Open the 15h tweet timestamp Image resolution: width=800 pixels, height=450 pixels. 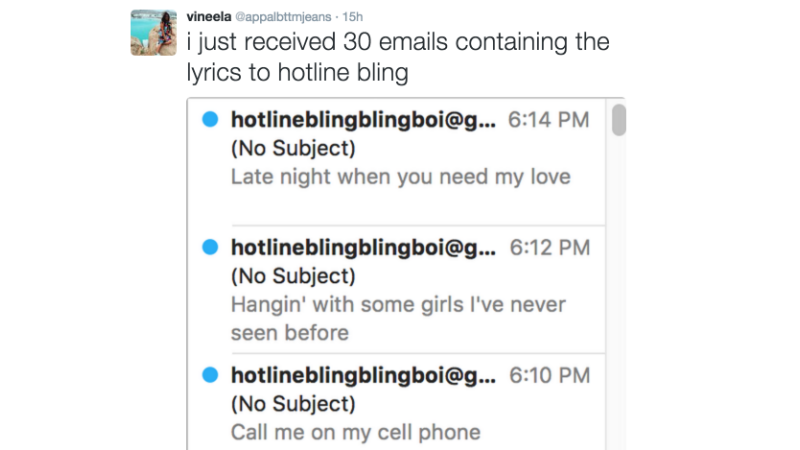pos(351,17)
